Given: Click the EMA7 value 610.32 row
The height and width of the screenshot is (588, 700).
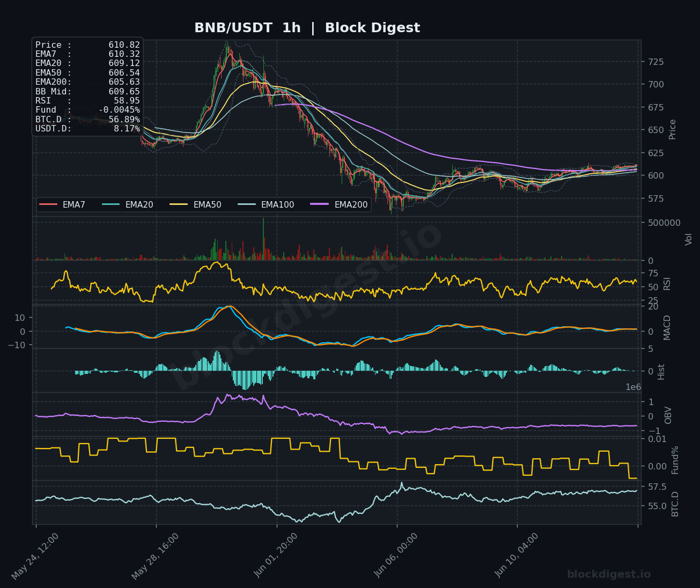Looking at the screenshot, I should [87, 54].
